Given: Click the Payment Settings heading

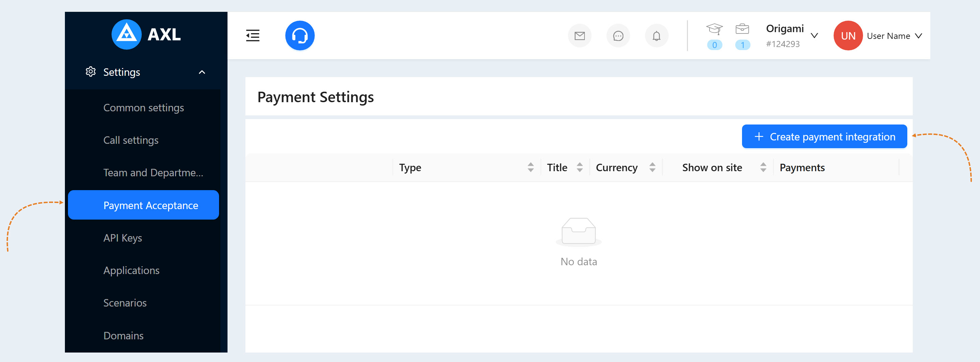Looking at the screenshot, I should pyautogui.click(x=315, y=97).
